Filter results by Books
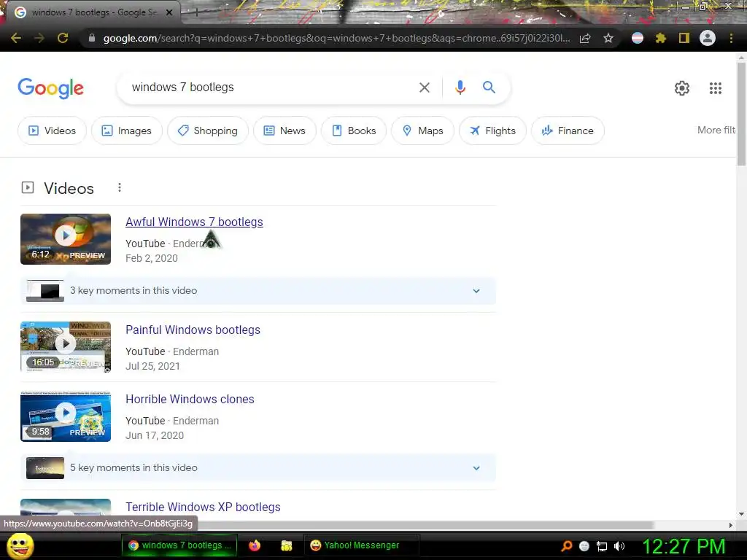 pyautogui.click(x=354, y=131)
